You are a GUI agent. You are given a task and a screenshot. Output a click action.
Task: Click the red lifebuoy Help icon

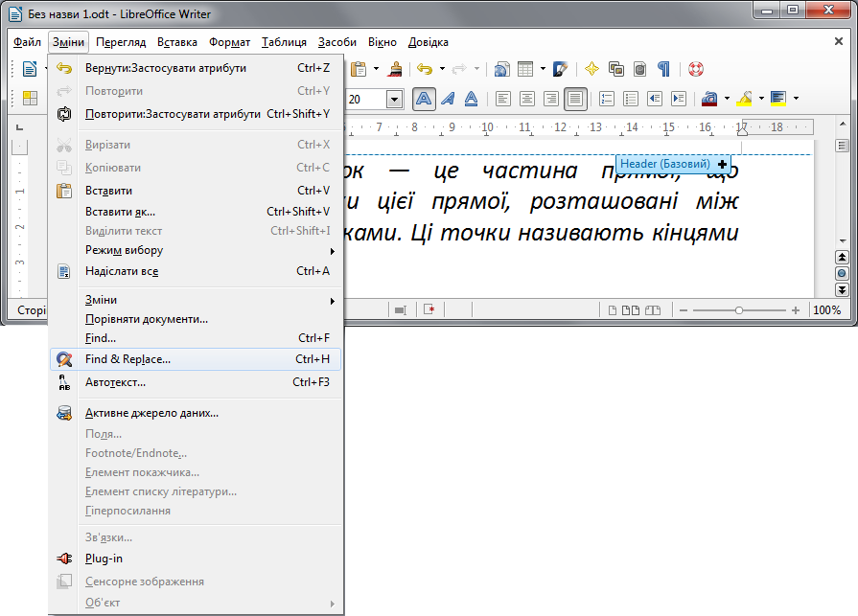695,69
